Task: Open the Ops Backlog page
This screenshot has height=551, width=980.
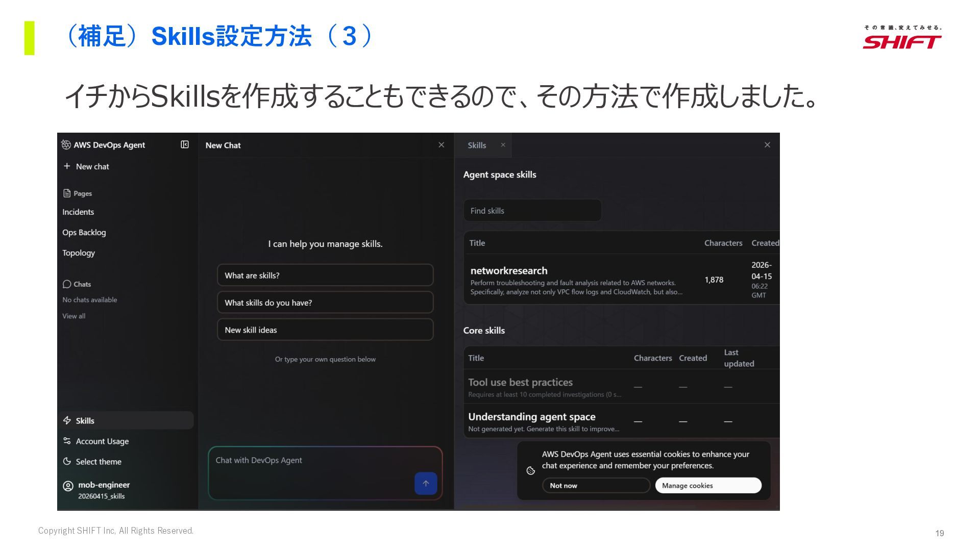Action: (x=84, y=233)
